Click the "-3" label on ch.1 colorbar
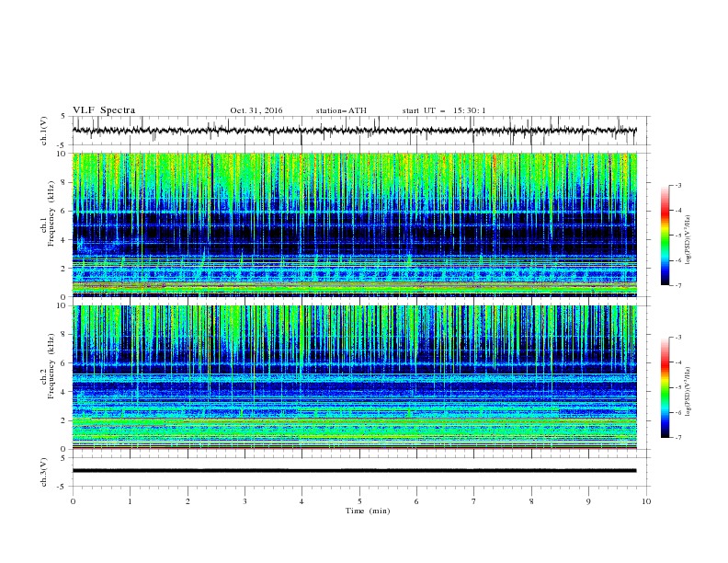The height and width of the screenshot is (563, 728). tap(678, 185)
